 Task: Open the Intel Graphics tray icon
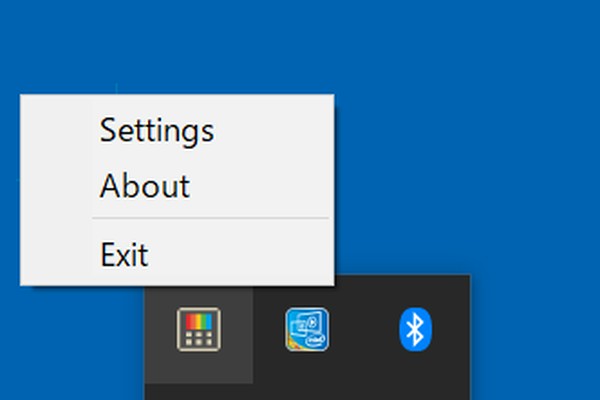click(x=307, y=329)
